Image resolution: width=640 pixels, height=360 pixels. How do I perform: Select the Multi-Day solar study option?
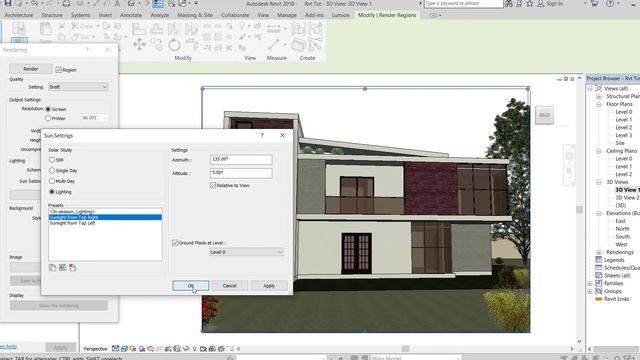(x=52, y=181)
